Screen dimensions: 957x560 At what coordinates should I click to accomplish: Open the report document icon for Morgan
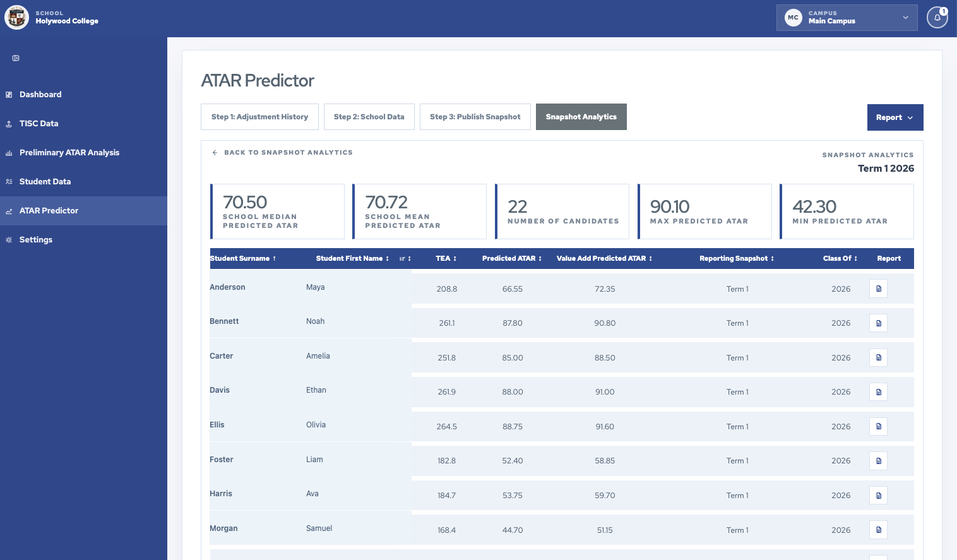(879, 530)
